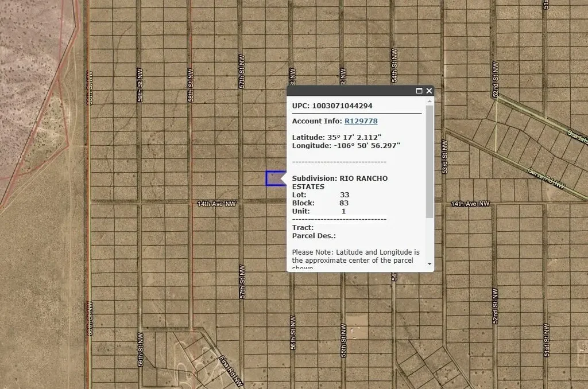Click the popup's dark title bar
588x389 pixels.
tap(350, 91)
